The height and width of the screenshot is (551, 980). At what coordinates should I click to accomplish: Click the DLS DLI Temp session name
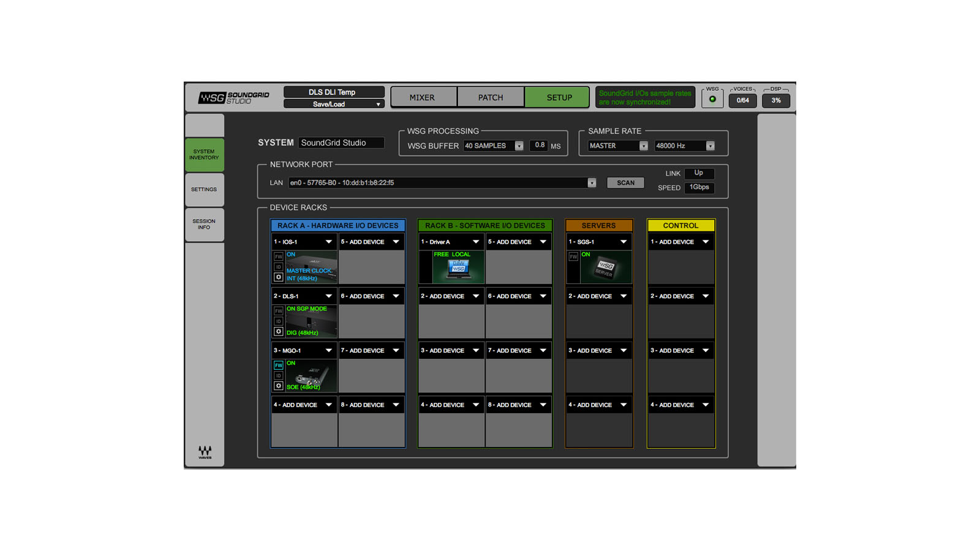click(334, 92)
